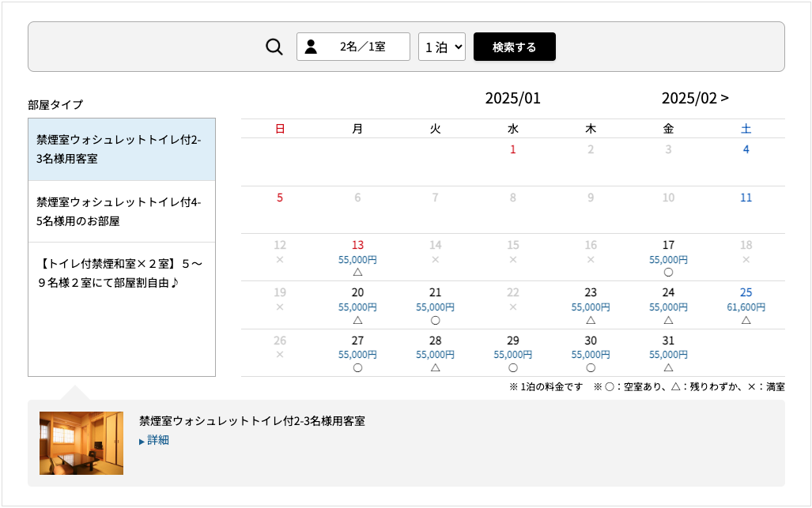Click the tatami room thumbnail photo
This screenshot has height=508, width=812.
coord(81,442)
